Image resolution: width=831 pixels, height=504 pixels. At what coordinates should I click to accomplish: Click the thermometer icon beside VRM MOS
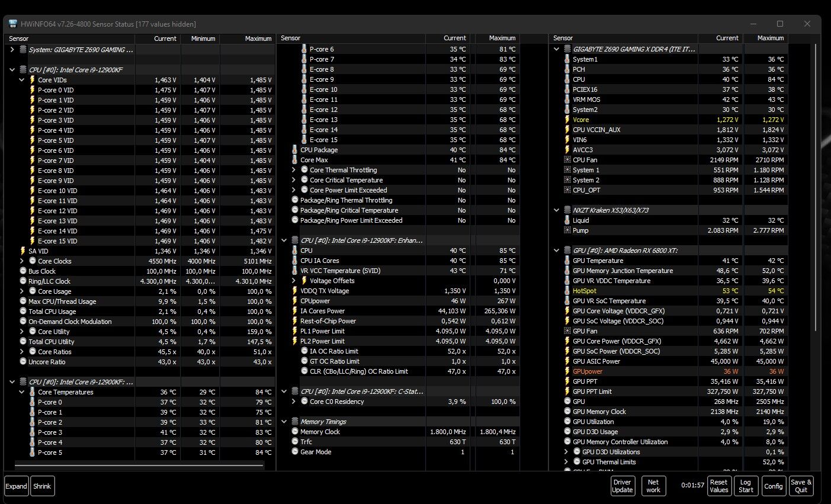coord(567,99)
